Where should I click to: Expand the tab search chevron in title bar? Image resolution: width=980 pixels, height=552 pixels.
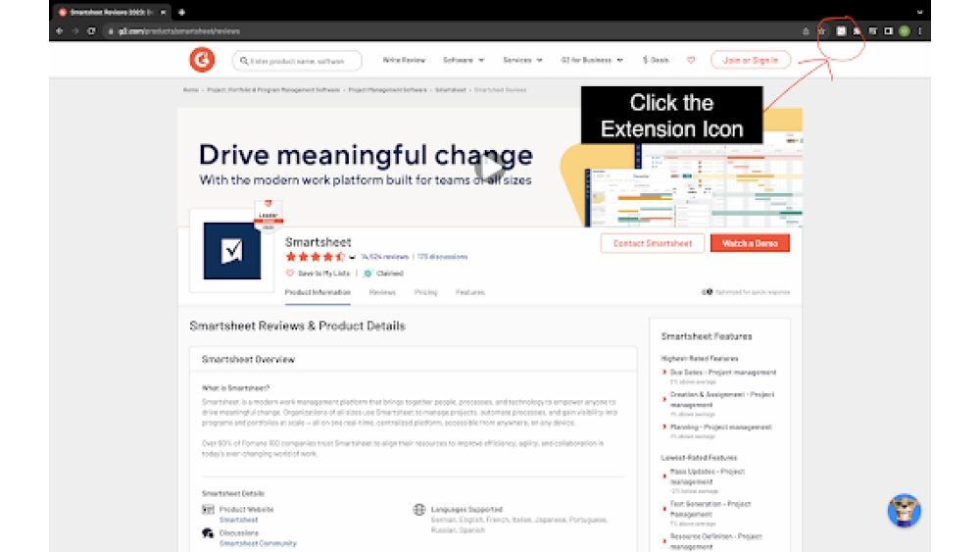click(x=920, y=12)
